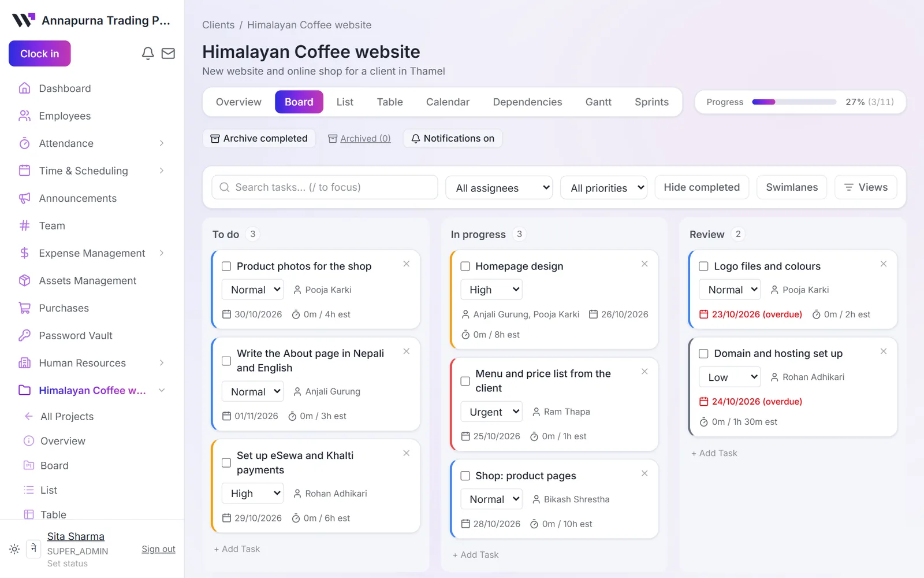The height and width of the screenshot is (578, 924).
Task: Remove the Homepage design card with X
Action: 644,264
